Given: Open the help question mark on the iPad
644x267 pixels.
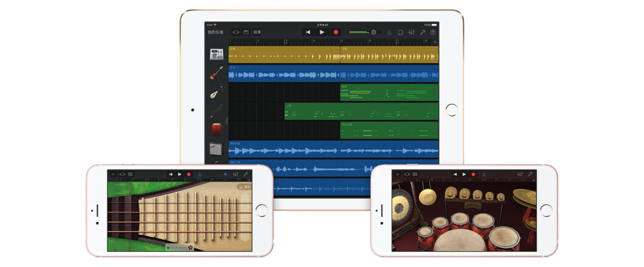Looking at the screenshot, I should tap(433, 32).
